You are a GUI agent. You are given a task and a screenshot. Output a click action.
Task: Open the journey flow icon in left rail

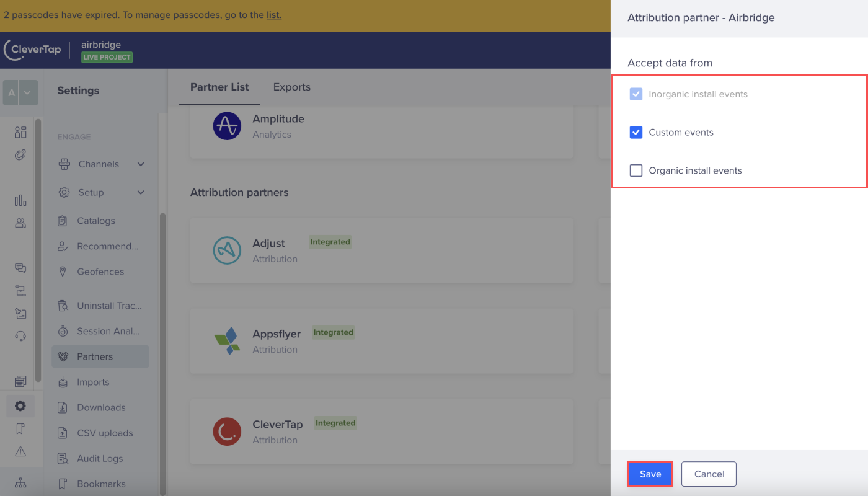(x=20, y=291)
